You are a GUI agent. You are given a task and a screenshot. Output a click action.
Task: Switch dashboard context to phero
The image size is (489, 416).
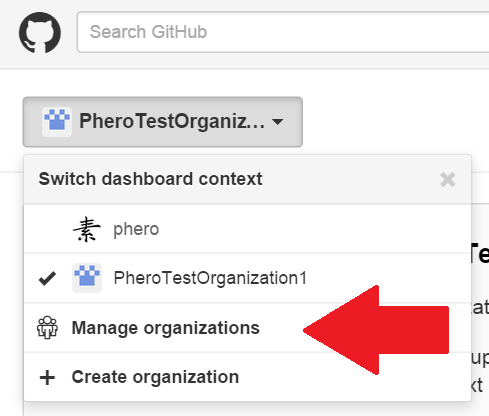(x=247, y=229)
